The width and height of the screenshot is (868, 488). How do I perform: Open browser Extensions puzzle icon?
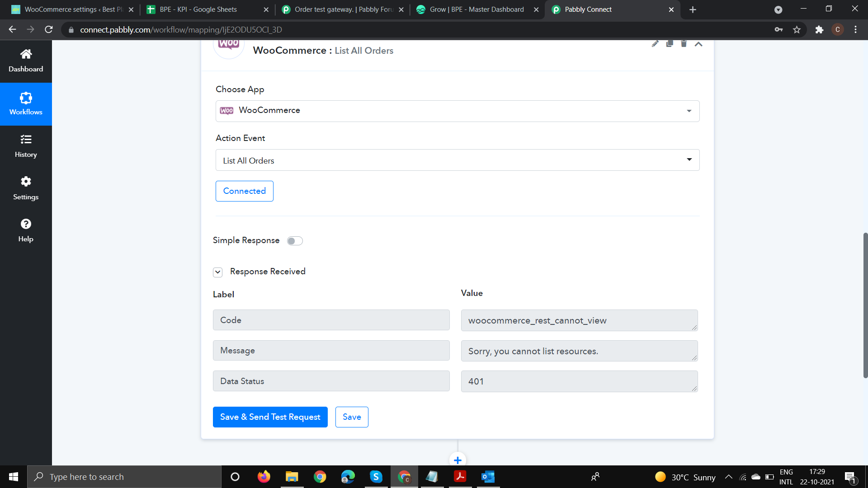click(819, 30)
